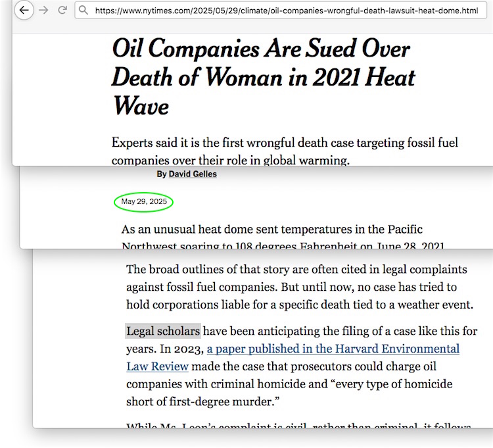Screen dimensions: 493x448
Task: Reload the page with the refresh icon
Action: [x=62, y=11]
